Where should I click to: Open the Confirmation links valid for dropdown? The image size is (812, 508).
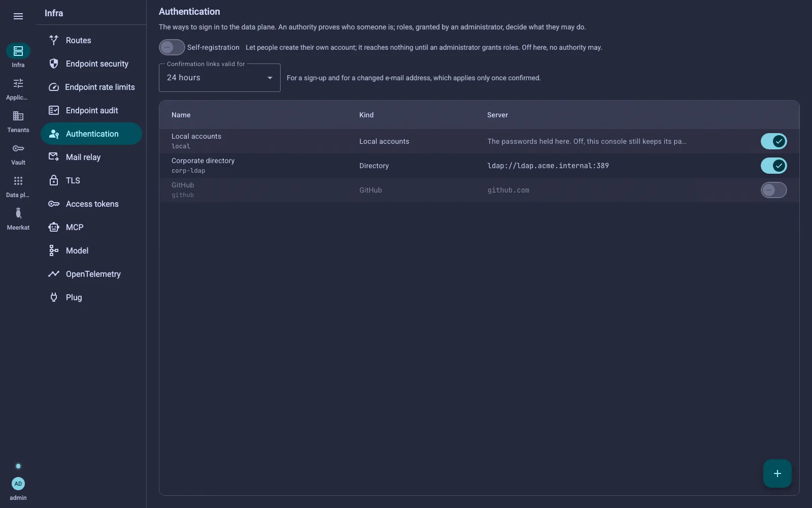tap(220, 78)
